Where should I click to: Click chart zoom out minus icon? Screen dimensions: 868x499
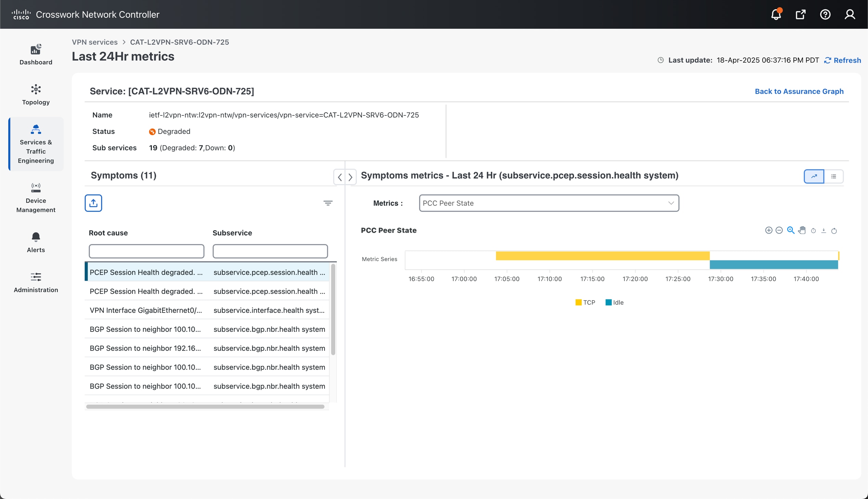[779, 230]
